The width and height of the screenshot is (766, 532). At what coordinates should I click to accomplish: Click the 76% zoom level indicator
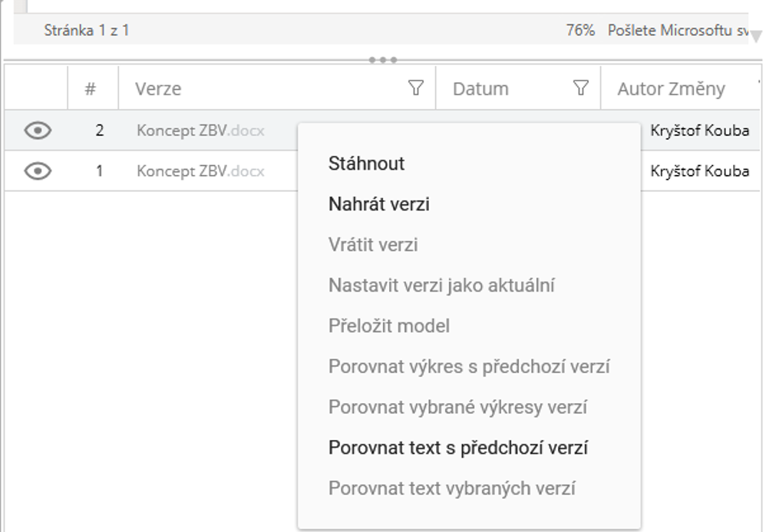click(579, 31)
